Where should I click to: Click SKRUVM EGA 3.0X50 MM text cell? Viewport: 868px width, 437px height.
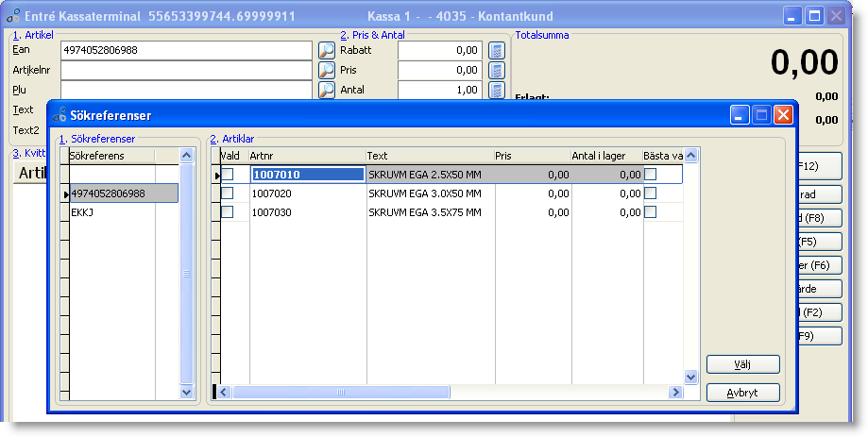click(431, 193)
